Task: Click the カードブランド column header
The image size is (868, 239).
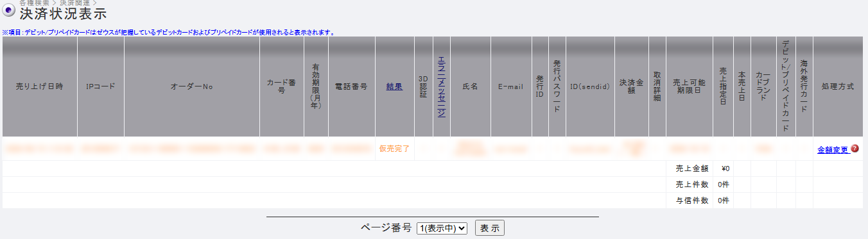Action: tap(763, 87)
